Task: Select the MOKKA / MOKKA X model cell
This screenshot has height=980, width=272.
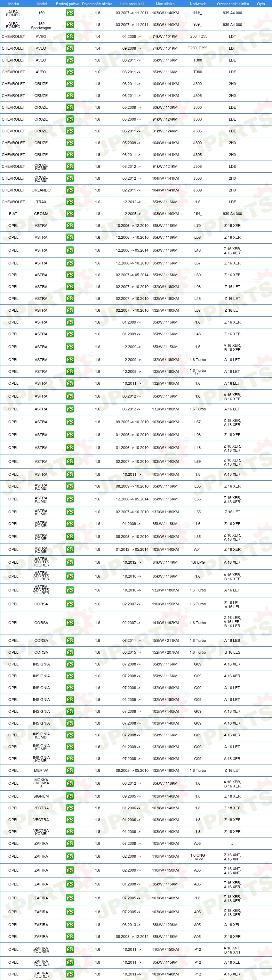Action: [x=41, y=783]
